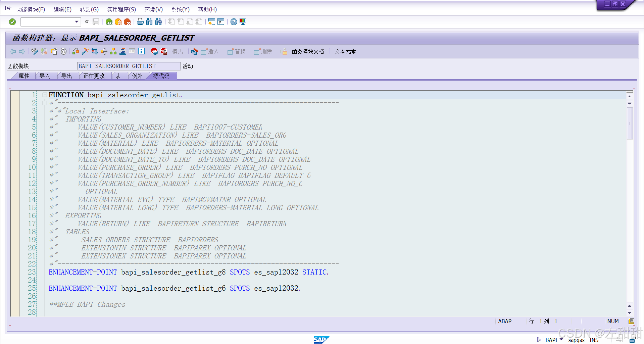Focus the transaction command input field

48,22
